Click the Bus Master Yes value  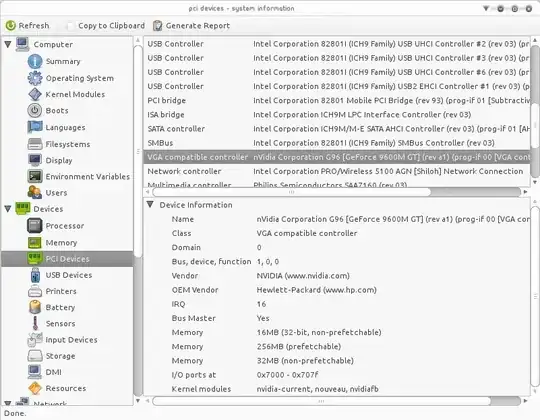pos(263,318)
